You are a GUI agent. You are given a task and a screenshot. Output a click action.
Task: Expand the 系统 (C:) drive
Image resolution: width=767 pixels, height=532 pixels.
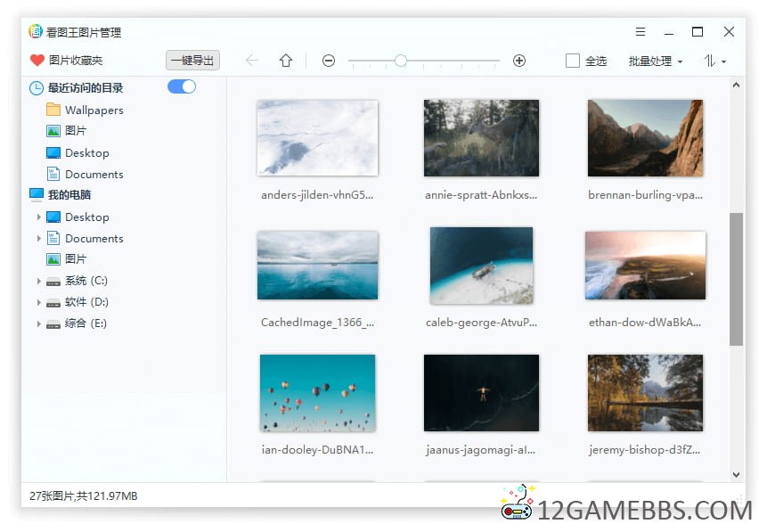38,281
